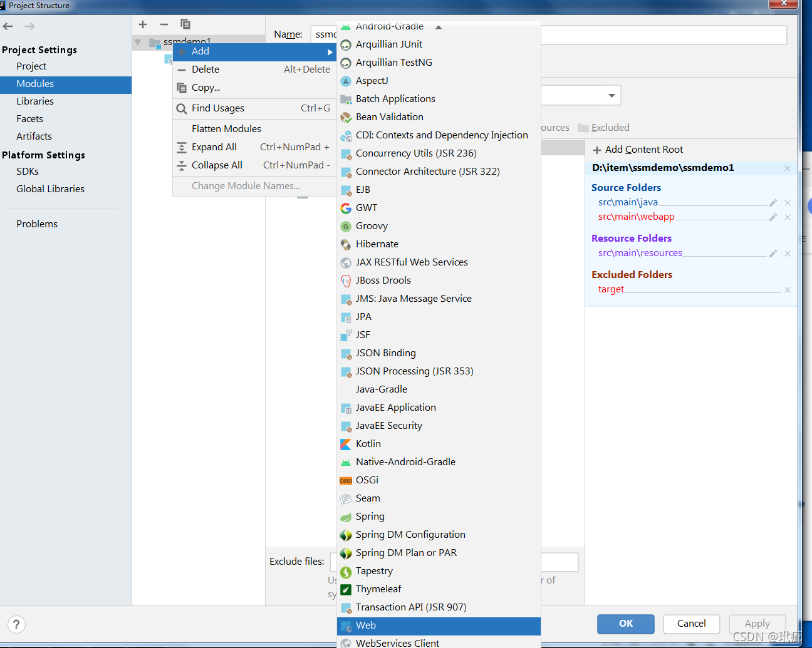Select Flatten Modules option
Image resolution: width=812 pixels, height=648 pixels.
click(254, 129)
